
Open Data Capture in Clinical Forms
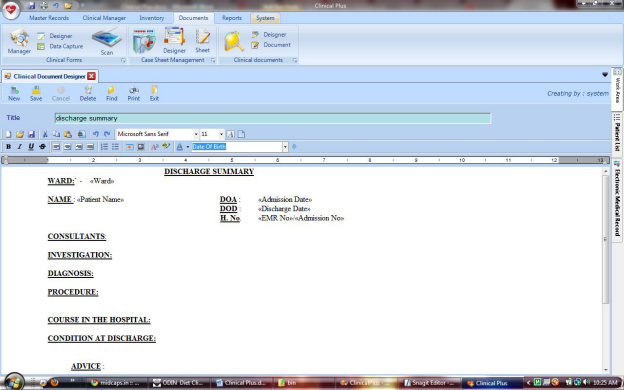coord(60,46)
